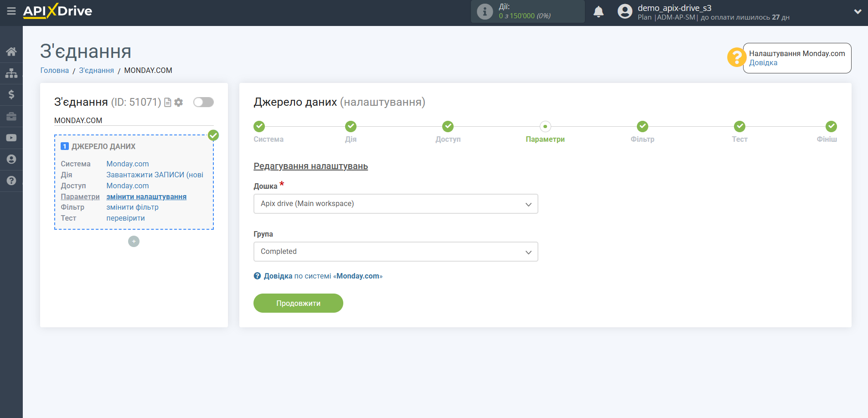Image resolution: width=868 pixels, height=418 pixels.
Task: Open the Дошка dropdown
Action: tap(396, 204)
